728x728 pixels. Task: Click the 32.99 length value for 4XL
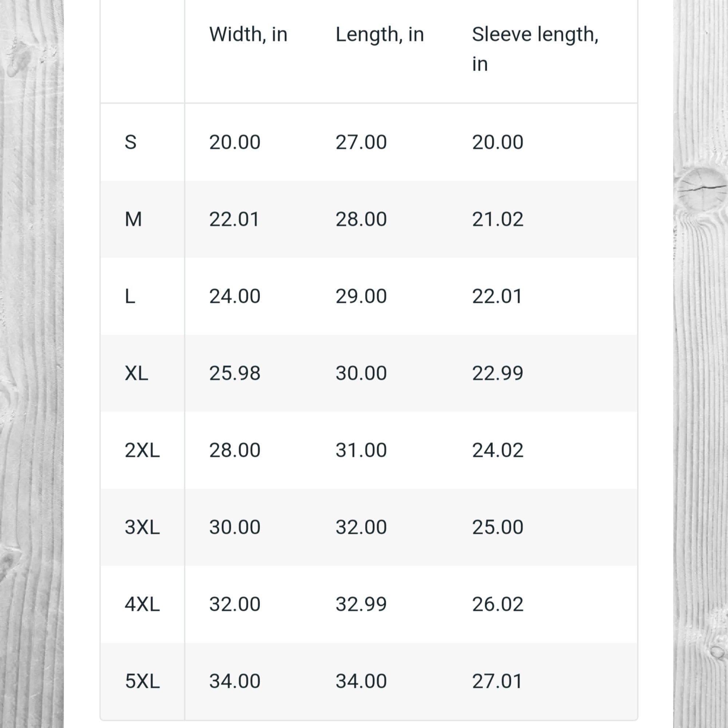tap(361, 604)
